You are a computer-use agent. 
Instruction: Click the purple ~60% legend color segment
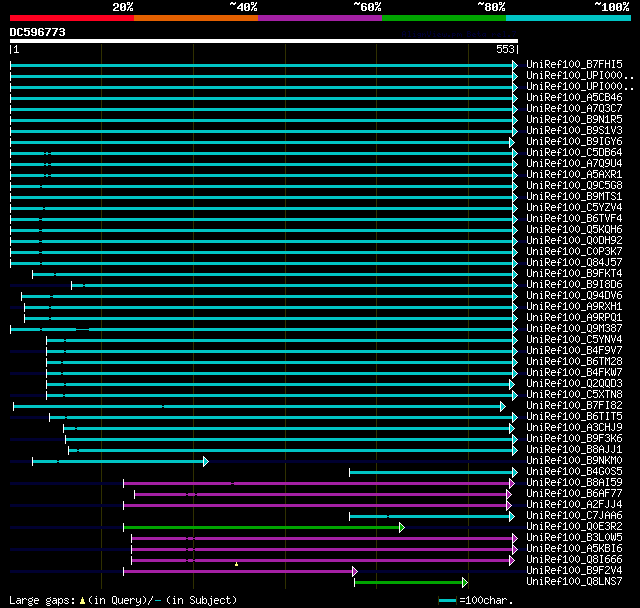click(x=320, y=18)
